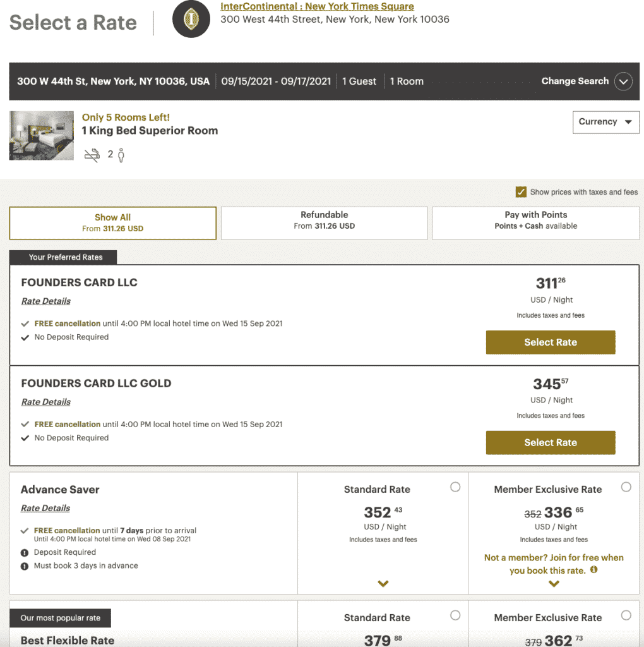Click the Deposit Required alert icon

25,552
